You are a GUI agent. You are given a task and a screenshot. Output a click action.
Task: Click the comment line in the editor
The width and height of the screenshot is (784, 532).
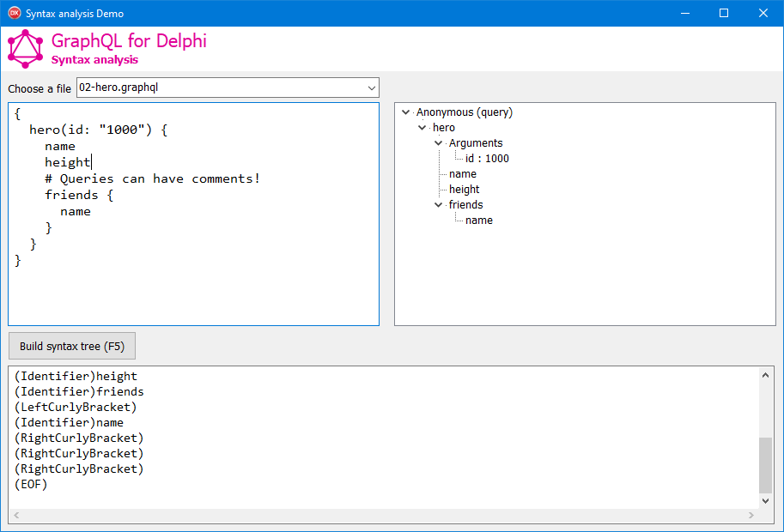coord(152,178)
